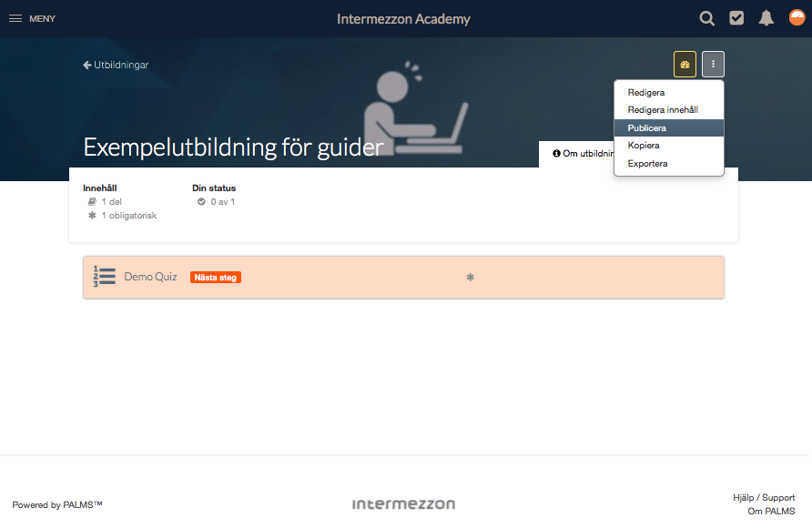Open the Om utbildningen tab
Screen dimensions: 812x528
(583, 154)
